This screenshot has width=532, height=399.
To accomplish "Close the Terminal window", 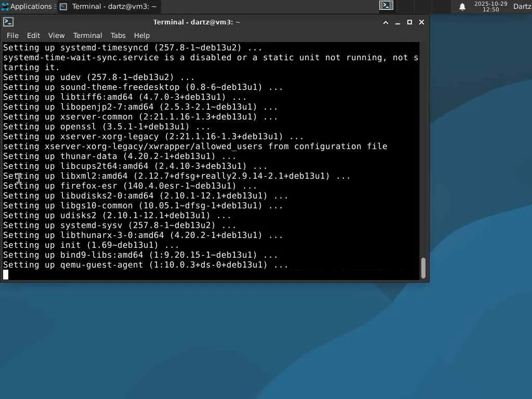I will point(421,22).
